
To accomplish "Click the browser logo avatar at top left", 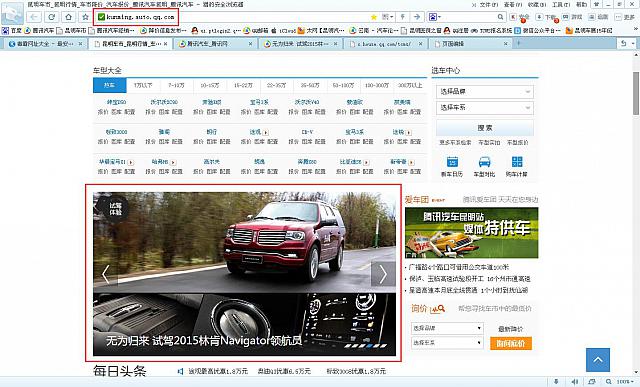I will coord(12,13).
